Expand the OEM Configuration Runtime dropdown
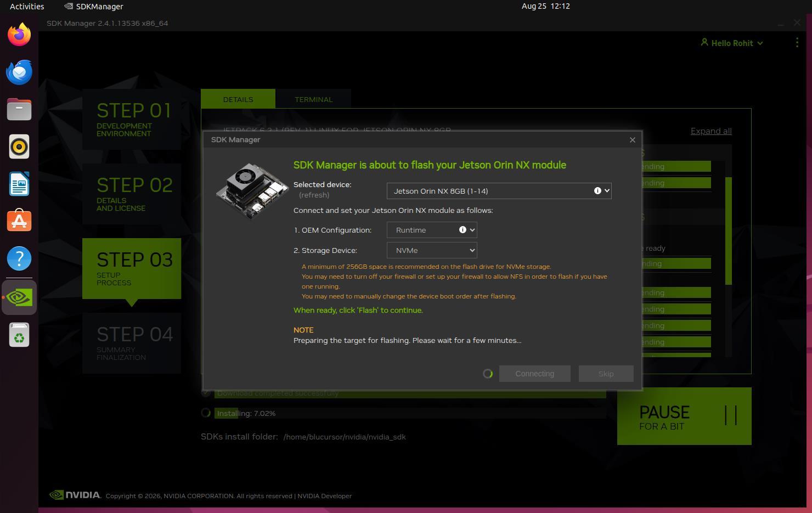This screenshot has width=812, height=513. [432, 230]
